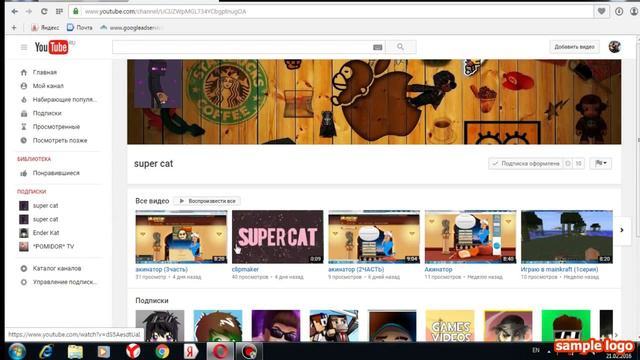Click the БИБЛИОТЕКА section heading
The width and height of the screenshot is (640, 360).
point(34,159)
